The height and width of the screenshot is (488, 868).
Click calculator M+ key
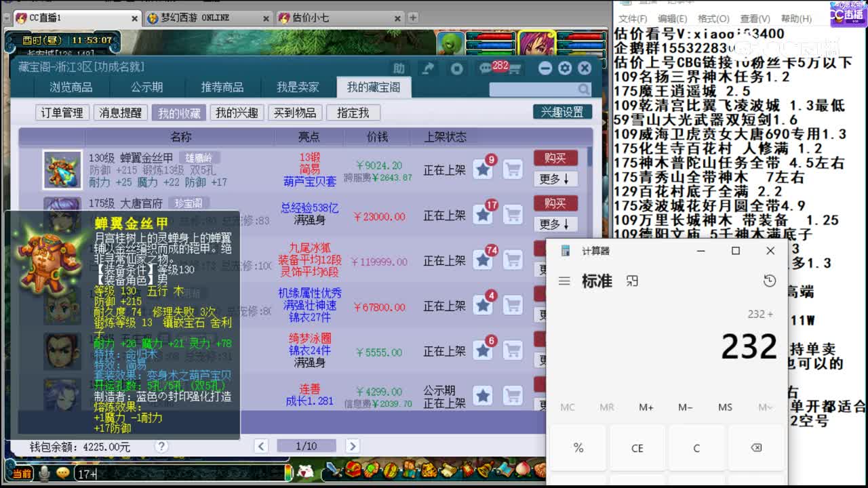coord(646,407)
